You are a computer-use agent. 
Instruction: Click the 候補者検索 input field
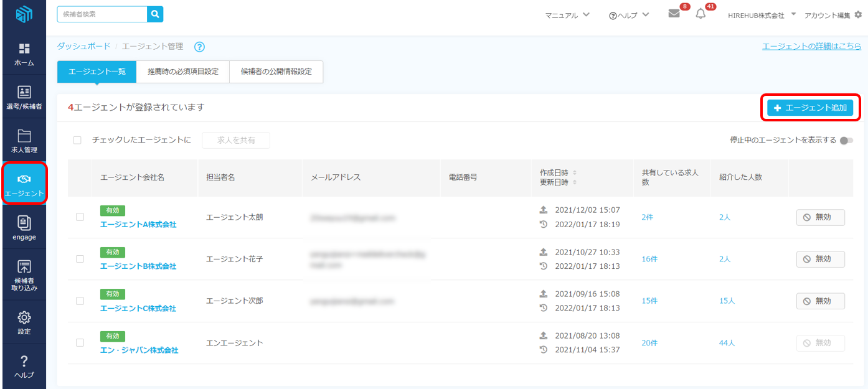pyautogui.click(x=102, y=14)
